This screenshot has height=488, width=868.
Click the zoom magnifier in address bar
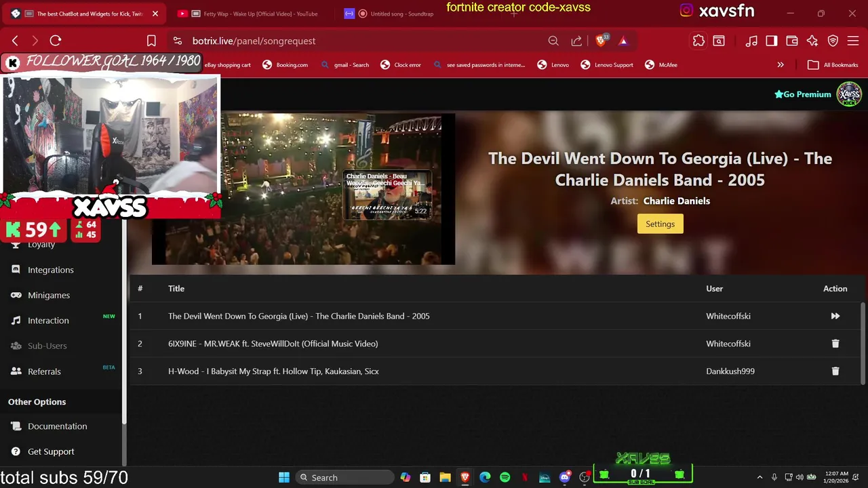point(553,41)
